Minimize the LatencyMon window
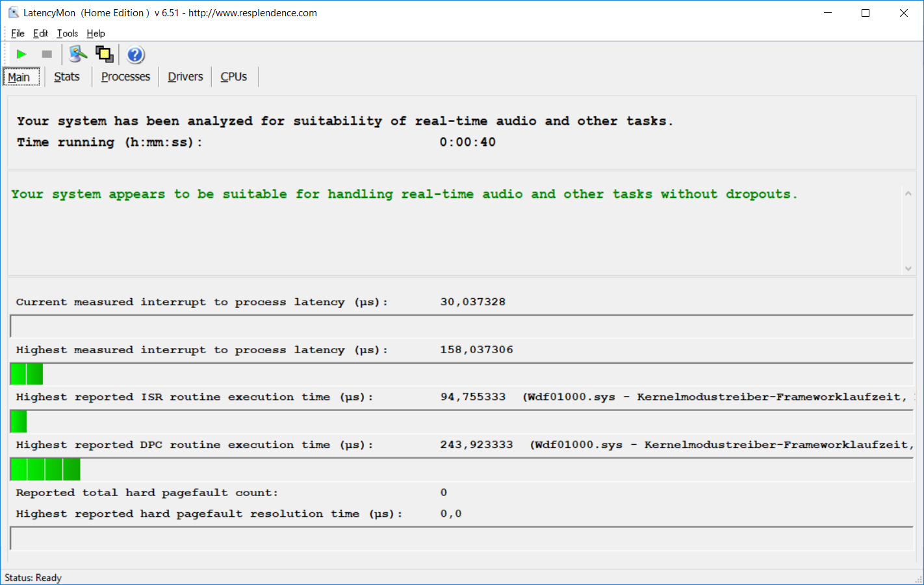Viewport: 924px width, 585px height. [x=828, y=13]
